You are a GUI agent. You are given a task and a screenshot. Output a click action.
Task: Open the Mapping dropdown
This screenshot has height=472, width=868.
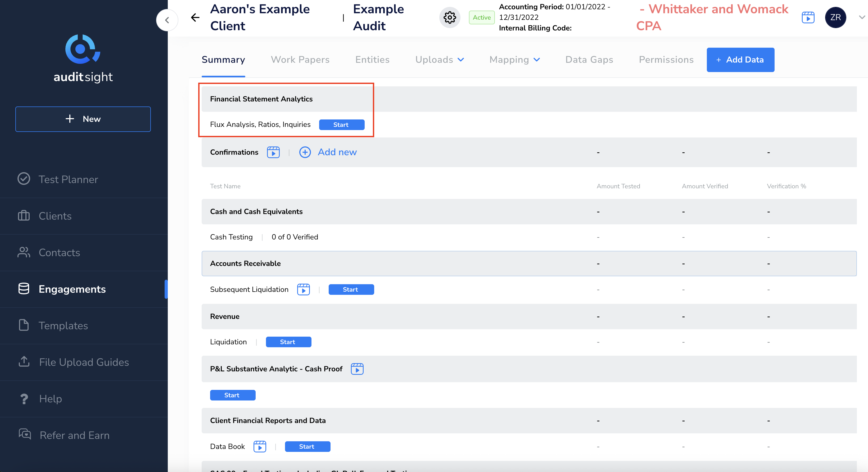coord(514,60)
